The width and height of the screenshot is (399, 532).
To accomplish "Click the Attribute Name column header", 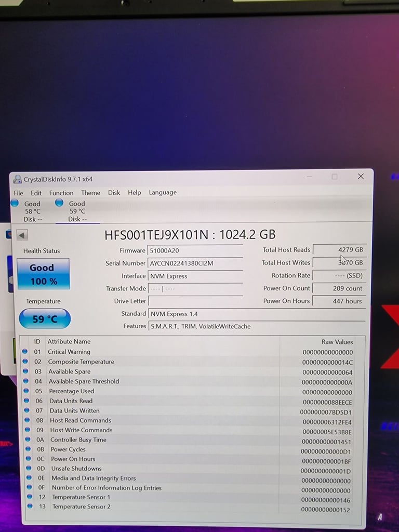I will (69, 342).
